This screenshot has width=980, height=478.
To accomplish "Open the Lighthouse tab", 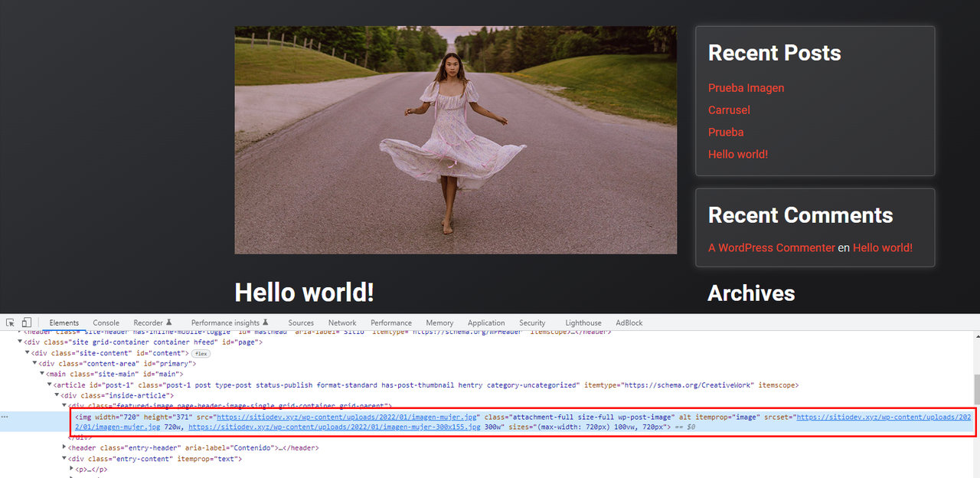I will (x=583, y=322).
